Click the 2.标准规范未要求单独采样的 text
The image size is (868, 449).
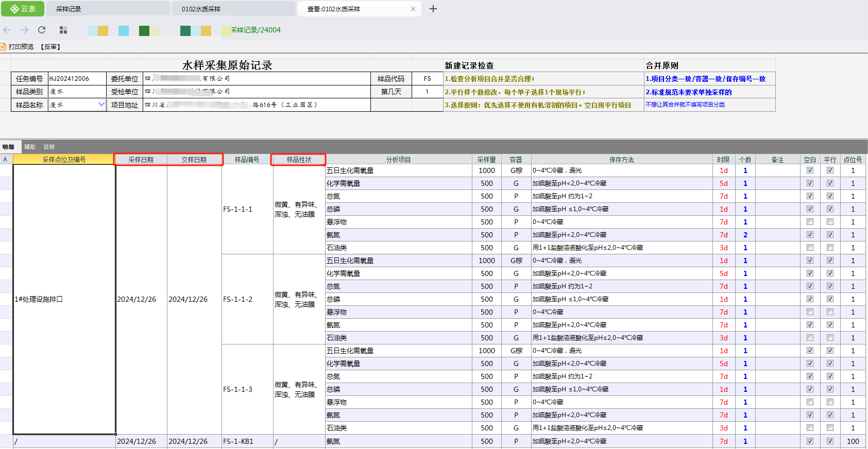(x=689, y=92)
